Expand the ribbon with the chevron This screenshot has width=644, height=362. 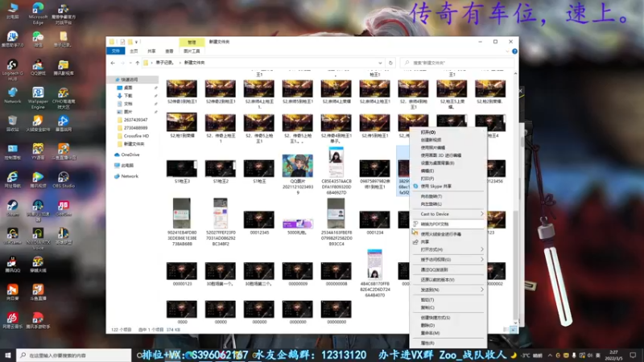tap(507, 51)
